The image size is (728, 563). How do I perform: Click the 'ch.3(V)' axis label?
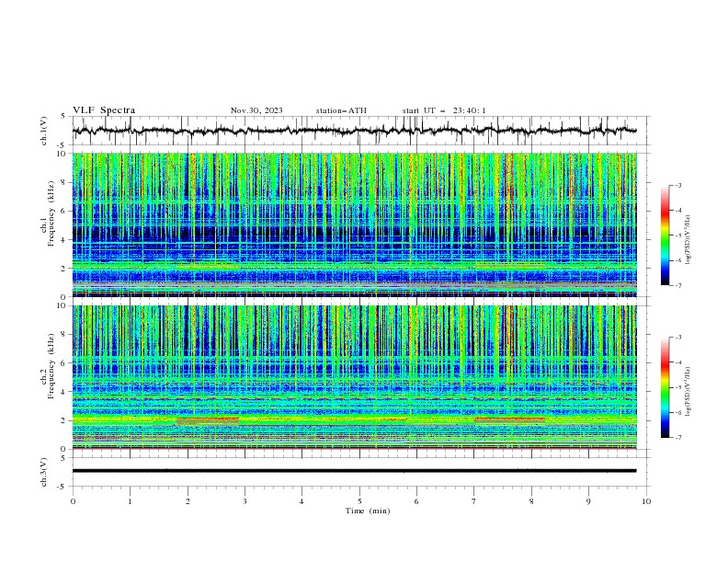coord(44,472)
